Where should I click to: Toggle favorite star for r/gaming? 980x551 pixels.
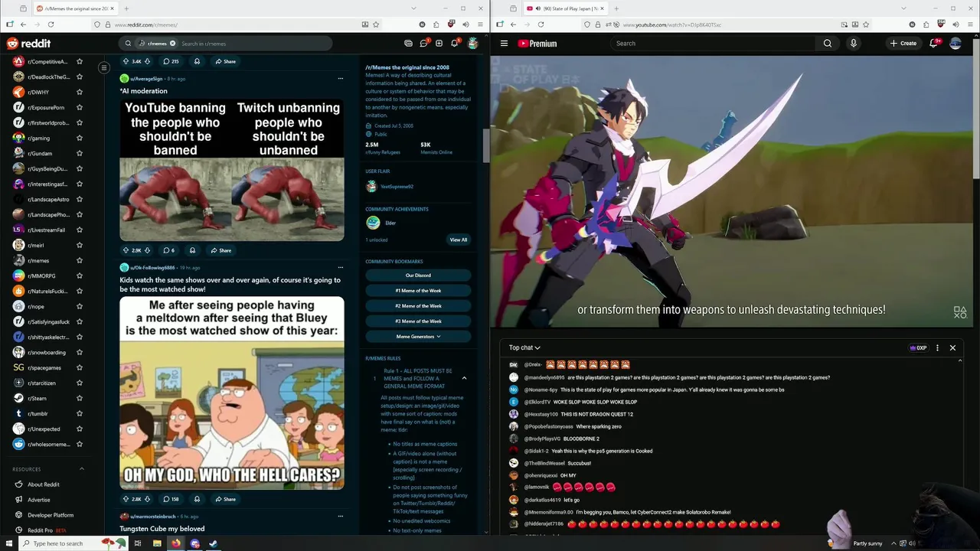pos(80,138)
